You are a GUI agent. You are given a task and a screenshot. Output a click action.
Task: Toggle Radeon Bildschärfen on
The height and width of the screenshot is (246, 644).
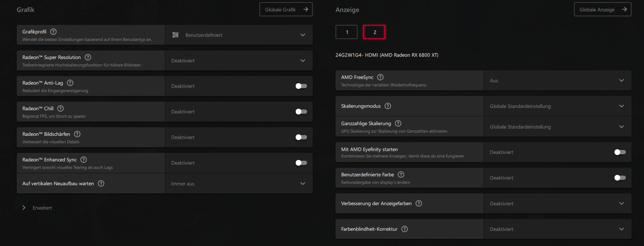click(x=301, y=137)
